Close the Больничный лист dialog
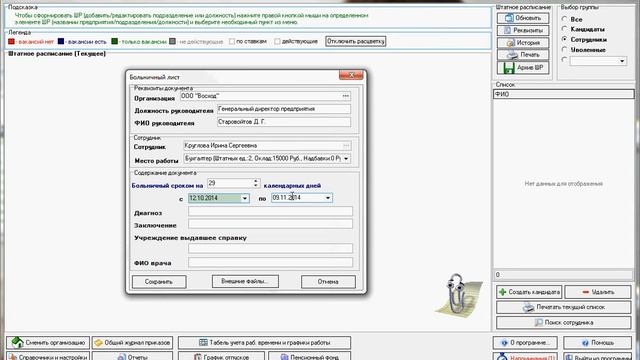Screen dimensions: 640x360 351,75
